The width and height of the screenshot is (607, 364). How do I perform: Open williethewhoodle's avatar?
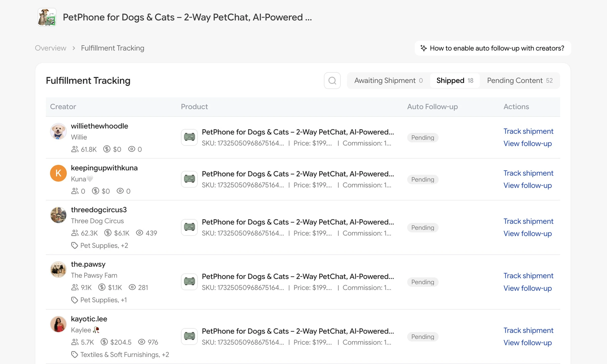pyautogui.click(x=58, y=131)
